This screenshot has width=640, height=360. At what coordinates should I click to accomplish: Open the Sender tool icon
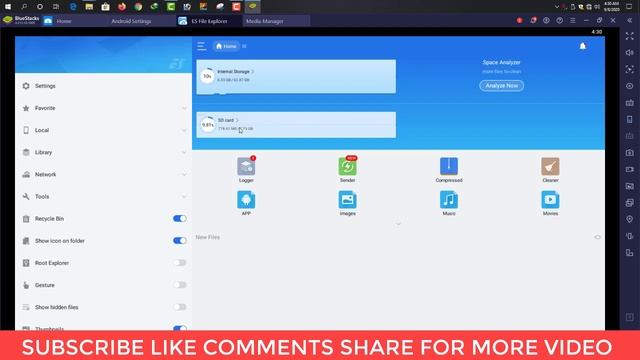(x=347, y=167)
